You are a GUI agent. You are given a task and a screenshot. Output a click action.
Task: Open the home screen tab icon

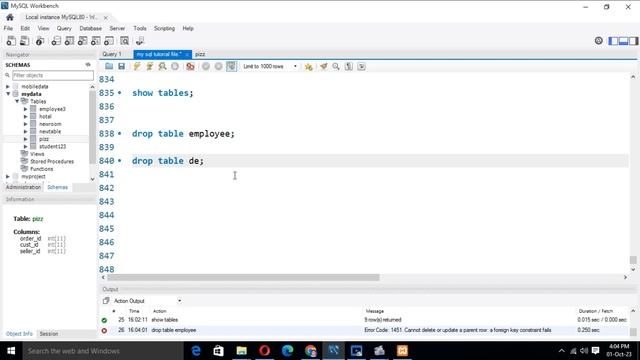(x=10, y=17)
